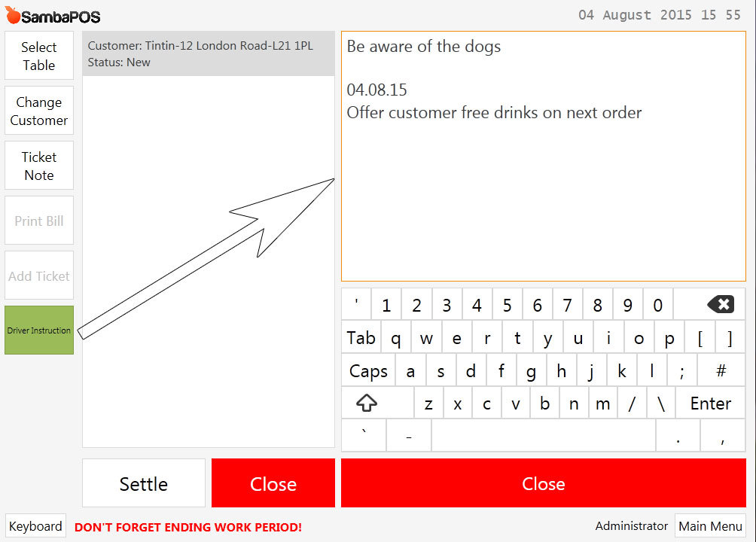Tap the 3 key
Screen dimensions: 756x542
click(x=447, y=304)
